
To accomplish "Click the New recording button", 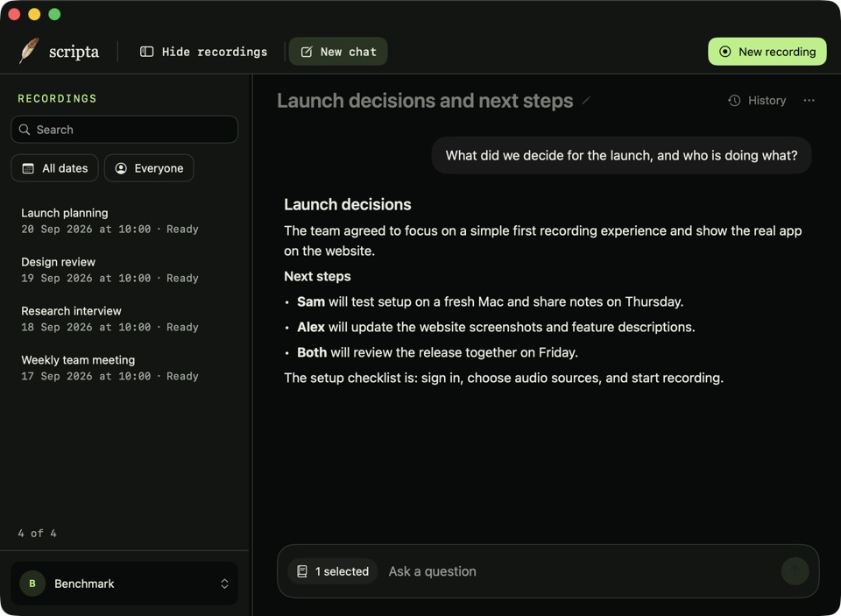I will 767,52.
